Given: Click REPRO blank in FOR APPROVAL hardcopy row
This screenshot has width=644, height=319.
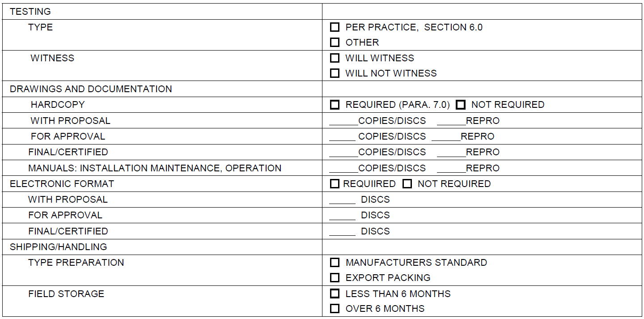Looking at the screenshot, I should (x=446, y=137).
